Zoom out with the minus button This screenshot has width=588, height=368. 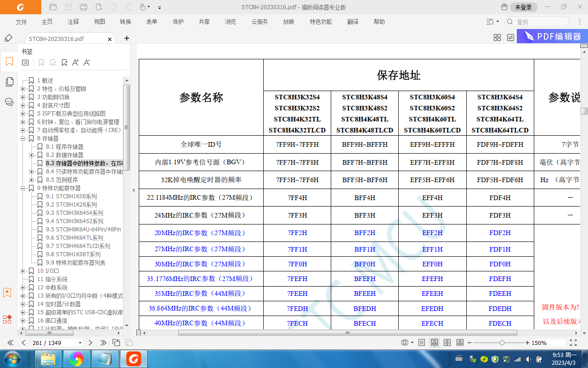tap(469, 343)
